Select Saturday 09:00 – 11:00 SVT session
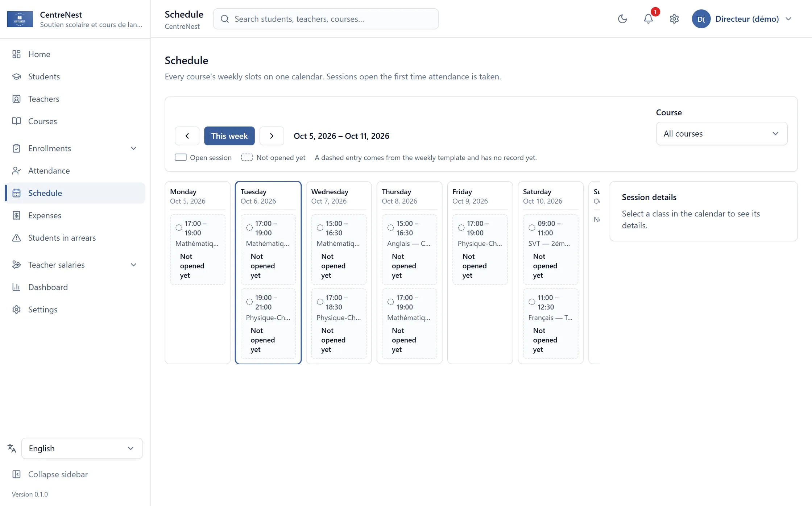 point(551,249)
